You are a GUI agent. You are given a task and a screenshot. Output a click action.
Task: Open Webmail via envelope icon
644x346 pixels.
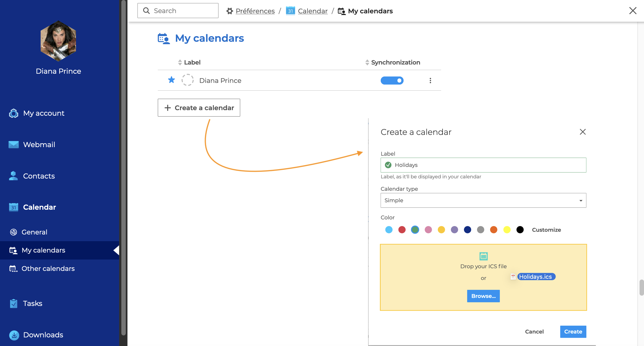pos(14,145)
